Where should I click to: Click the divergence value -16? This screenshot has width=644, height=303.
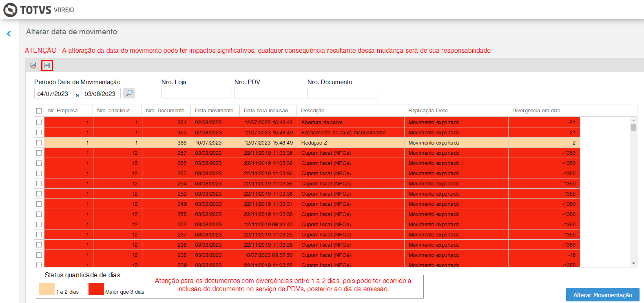tap(572, 255)
